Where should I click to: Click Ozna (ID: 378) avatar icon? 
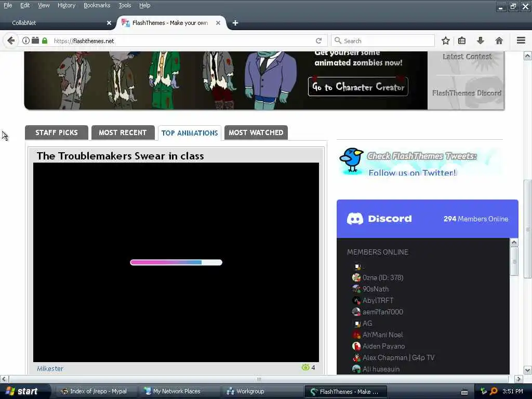tap(356, 277)
